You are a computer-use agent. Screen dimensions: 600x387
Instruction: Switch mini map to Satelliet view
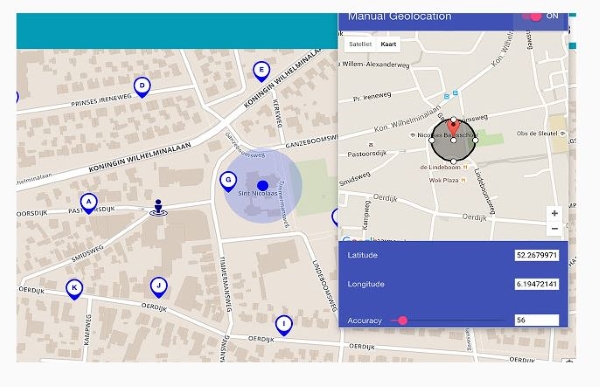click(x=360, y=44)
